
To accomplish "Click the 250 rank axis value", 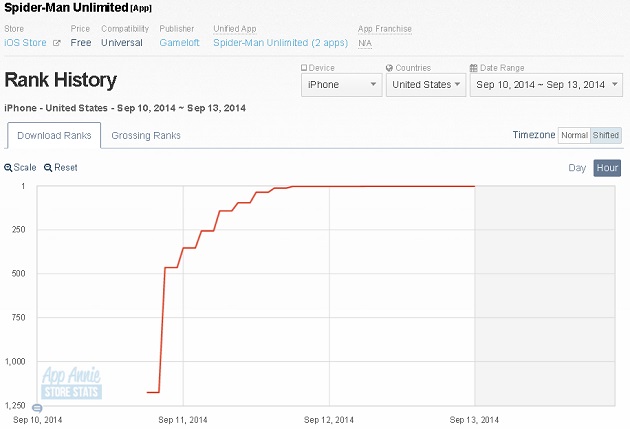I will pyautogui.click(x=18, y=230).
